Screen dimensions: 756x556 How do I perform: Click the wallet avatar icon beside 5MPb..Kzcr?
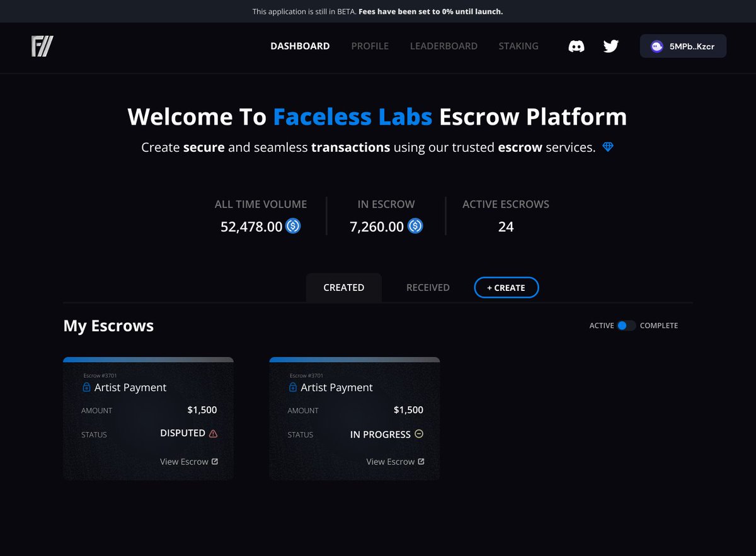click(x=657, y=46)
